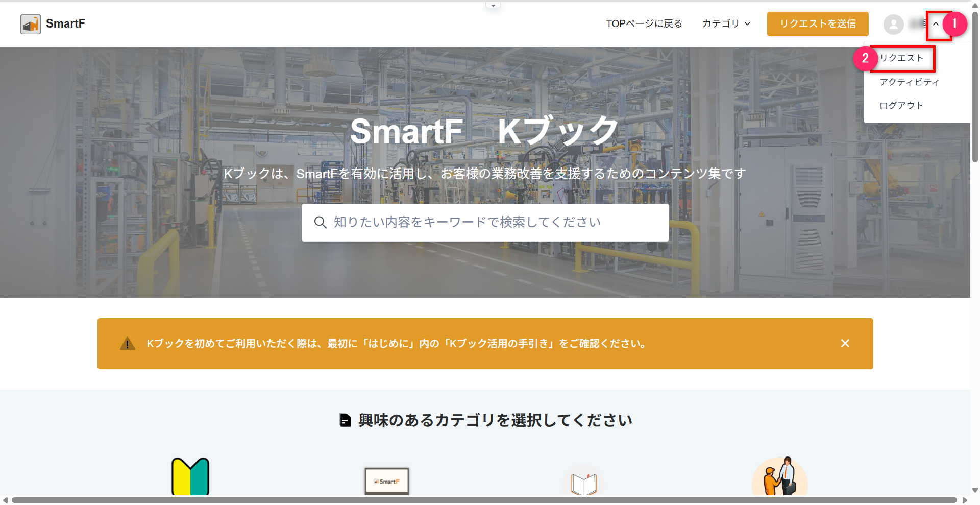Follow the TOPページに戻る link
Viewport: 980px width, 505px height.
point(644,24)
